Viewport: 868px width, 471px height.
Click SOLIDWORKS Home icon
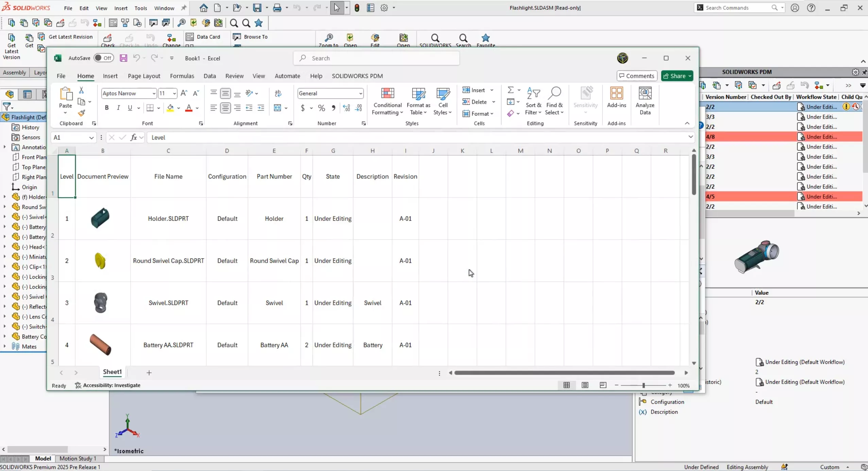point(204,8)
